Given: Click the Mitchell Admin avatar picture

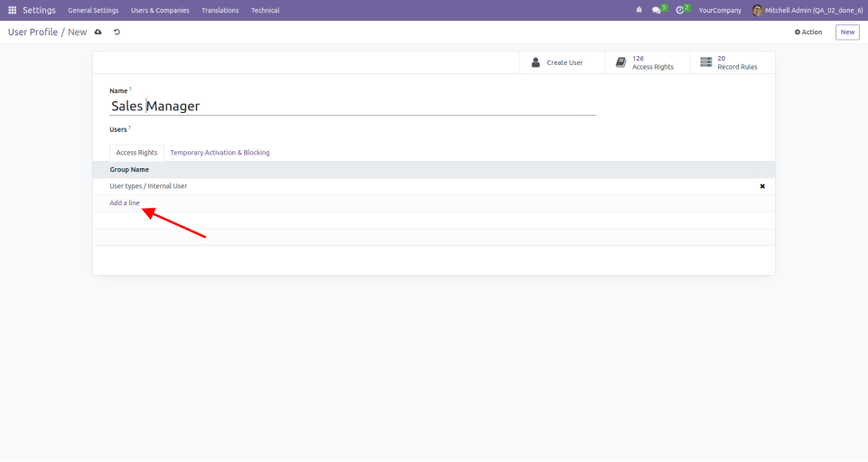Looking at the screenshot, I should (x=757, y=10).
